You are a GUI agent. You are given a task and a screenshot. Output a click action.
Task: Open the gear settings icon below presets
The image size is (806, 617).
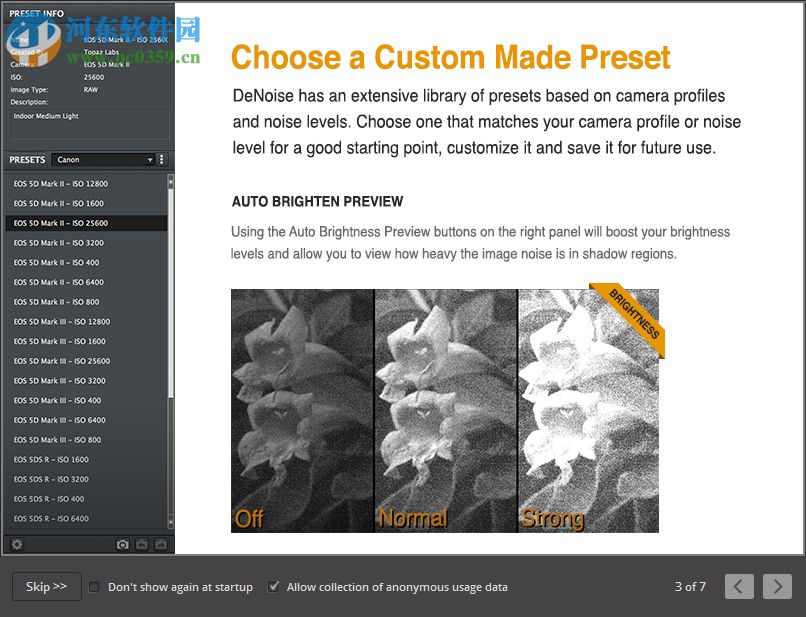pos(17,544)
